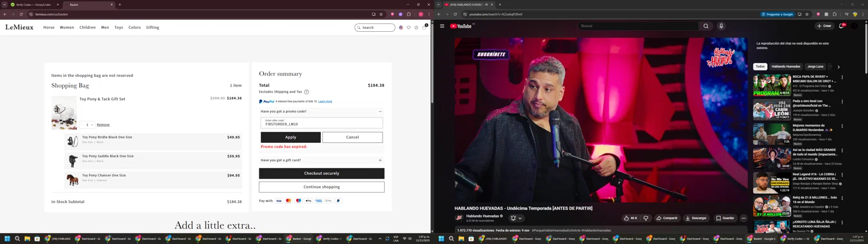Click Crear button on YouTube

tap(824, 26)
